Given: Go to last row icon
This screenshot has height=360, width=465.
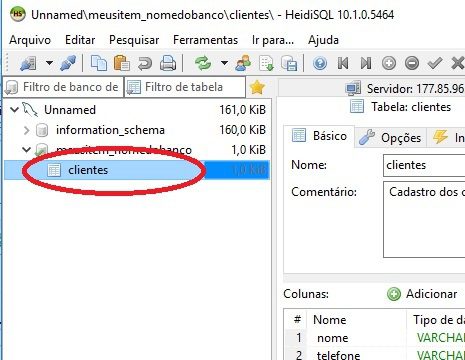Looking at the screenshot, I should tap(366, 63).
